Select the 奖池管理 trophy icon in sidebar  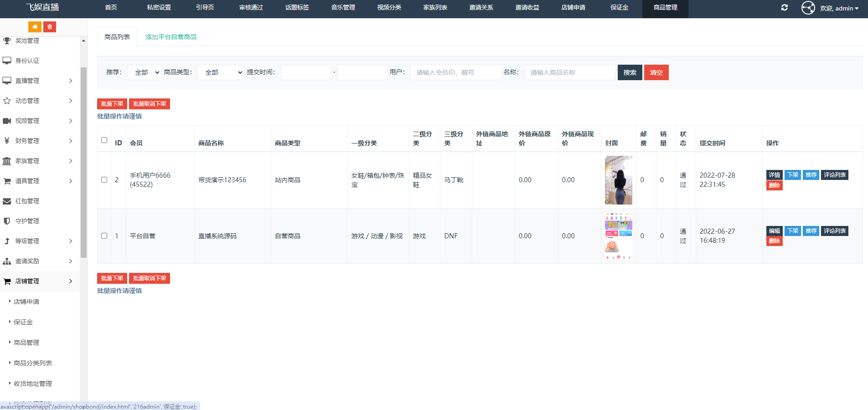click(x=7, y=41)
